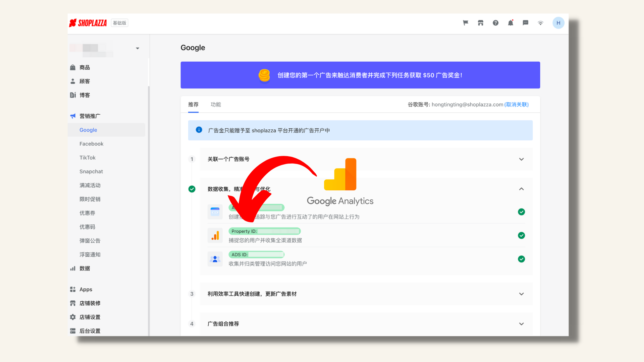The image size is (644, 362).
Task: Open the H user avatar menu
Action: click(558, 23)
